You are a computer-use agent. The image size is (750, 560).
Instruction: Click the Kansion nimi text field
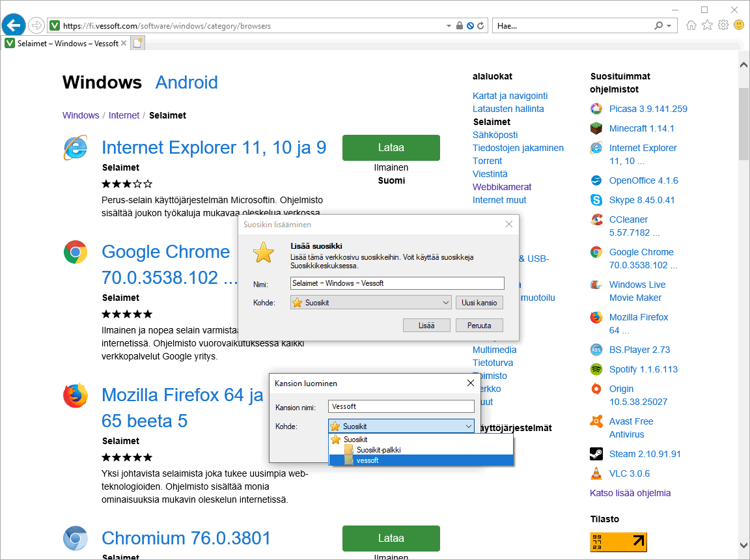click(401, 406)
